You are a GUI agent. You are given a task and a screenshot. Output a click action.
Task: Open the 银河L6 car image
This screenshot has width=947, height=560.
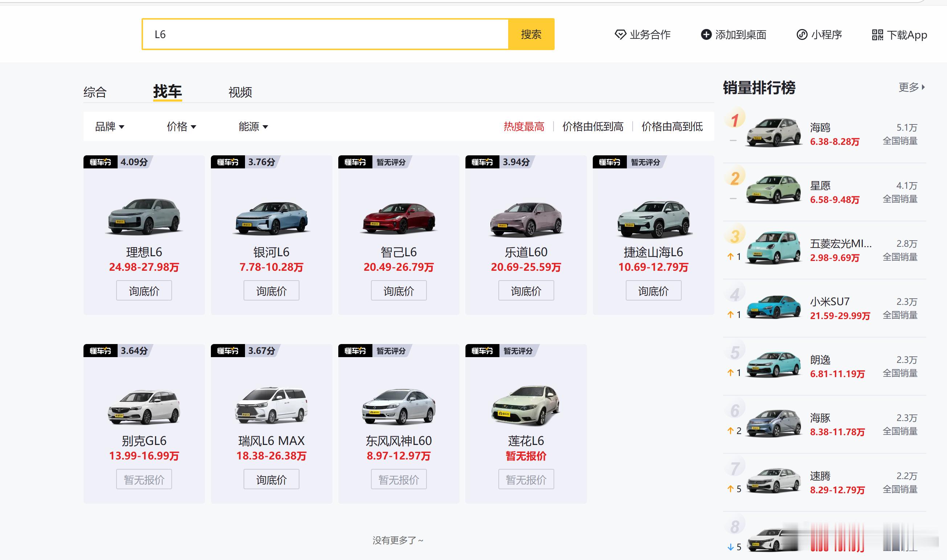(271, 218)
